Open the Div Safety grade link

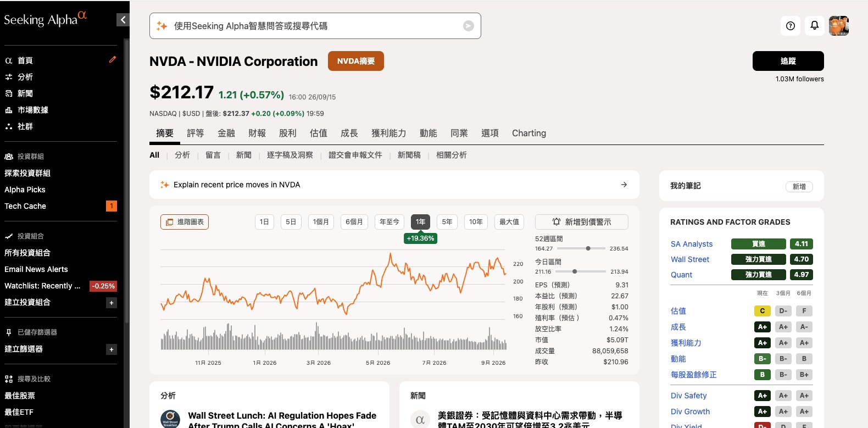coord(689,396)
